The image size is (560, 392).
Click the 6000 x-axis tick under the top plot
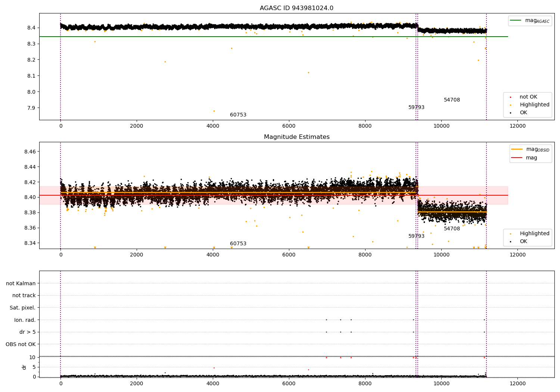click(289, 126)
